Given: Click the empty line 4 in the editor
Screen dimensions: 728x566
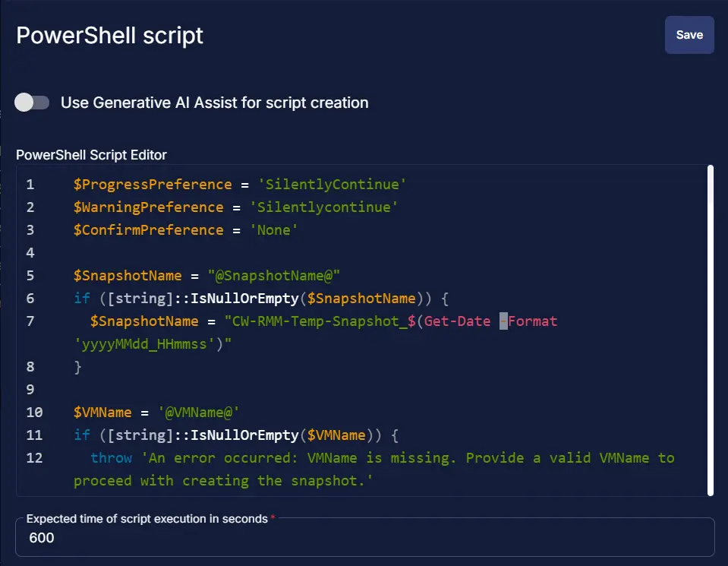Looking at the screenshot, I should [x=304, y=253].
